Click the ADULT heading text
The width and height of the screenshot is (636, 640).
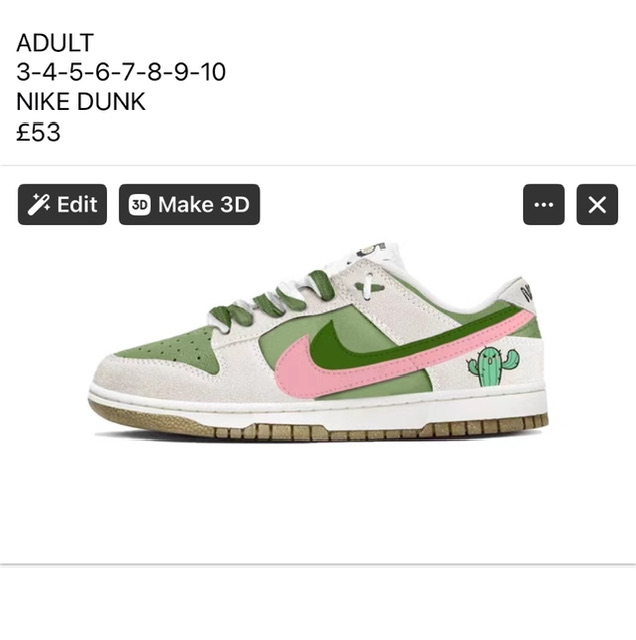pyautogui.click(x=55, y=42)
